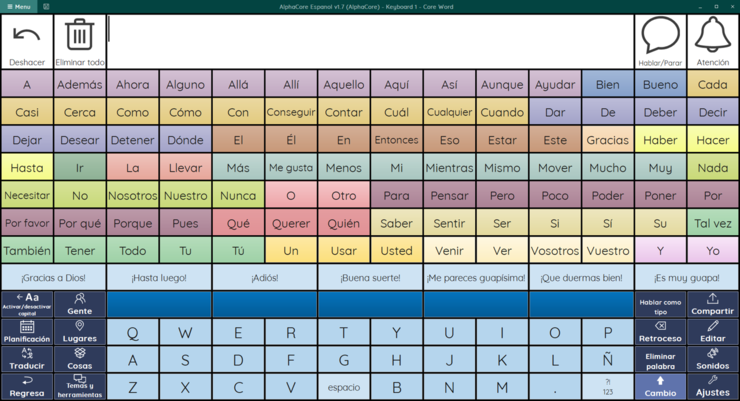Toggle Activar/desactivar capital letters
The image size is (740, 401).
27,304
